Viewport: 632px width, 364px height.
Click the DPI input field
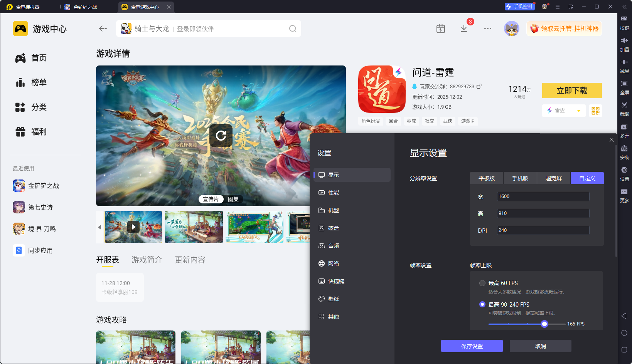pos(543,230)
